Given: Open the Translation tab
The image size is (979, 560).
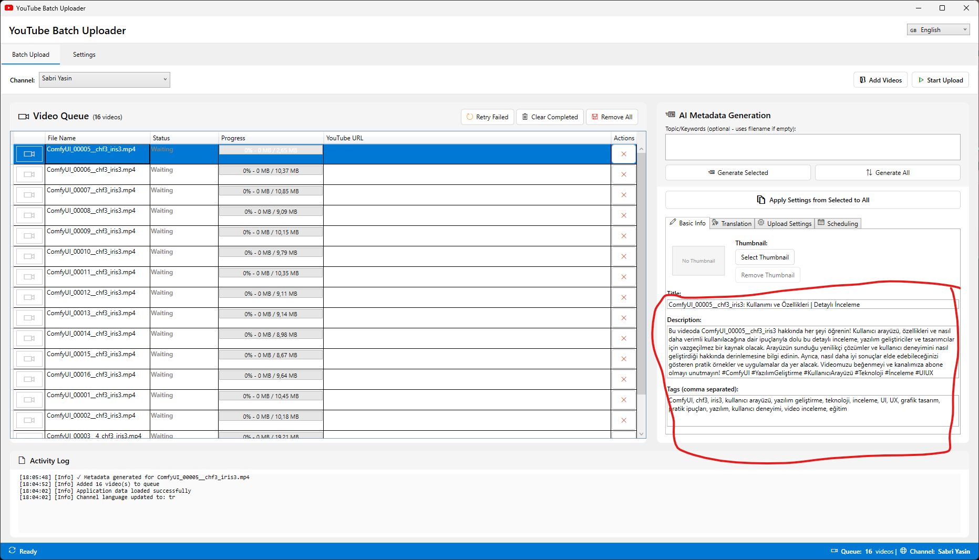Looking at the screenshot, I should (732, 223).
